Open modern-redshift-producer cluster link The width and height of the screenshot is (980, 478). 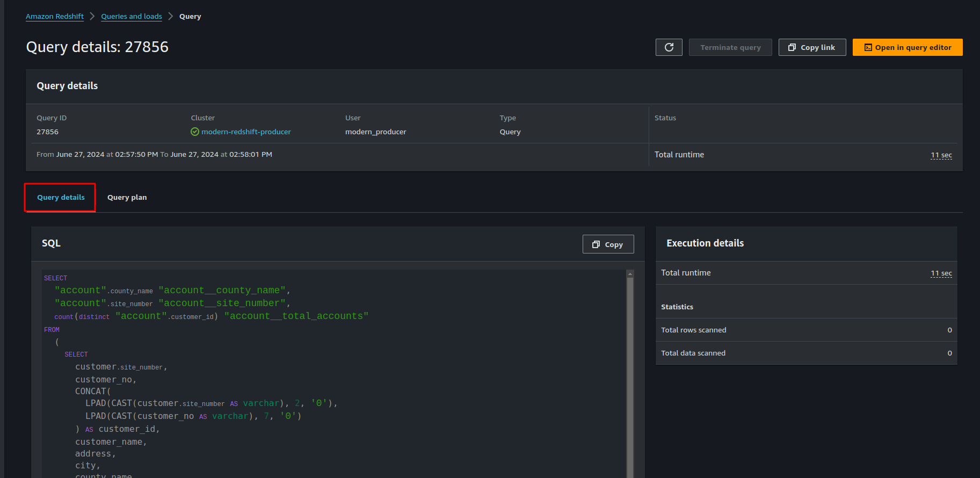[x=246, y=132]
